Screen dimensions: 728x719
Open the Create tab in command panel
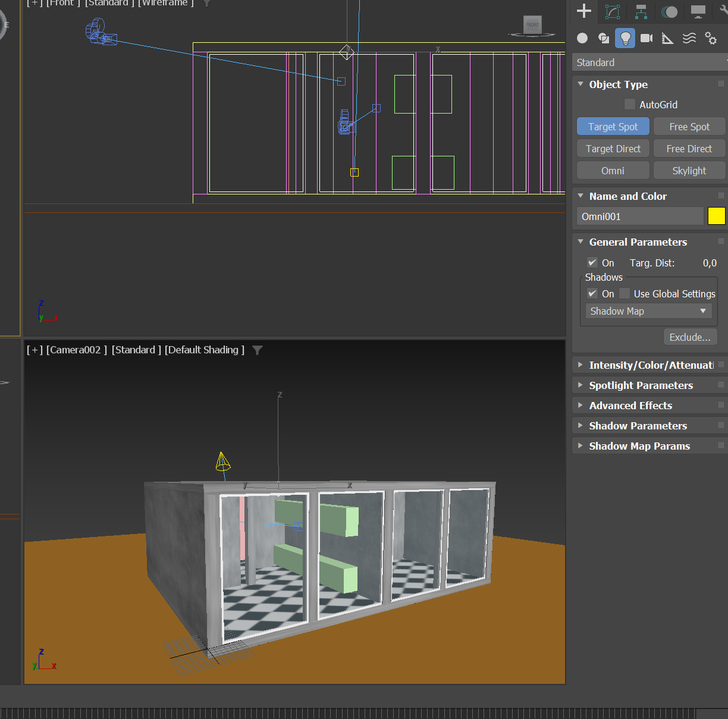(584, 11)
